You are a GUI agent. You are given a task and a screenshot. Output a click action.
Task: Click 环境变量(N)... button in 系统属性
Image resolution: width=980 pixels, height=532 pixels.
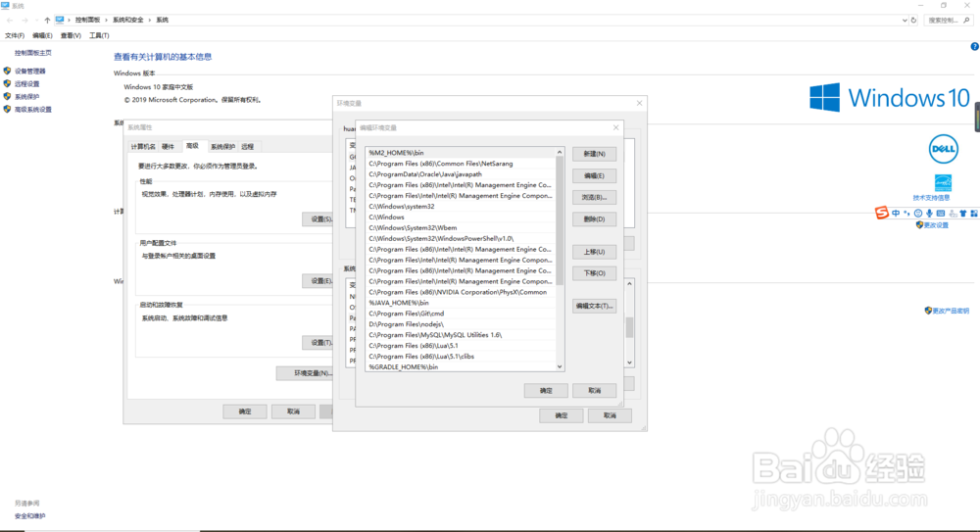[x=306, y=373]
